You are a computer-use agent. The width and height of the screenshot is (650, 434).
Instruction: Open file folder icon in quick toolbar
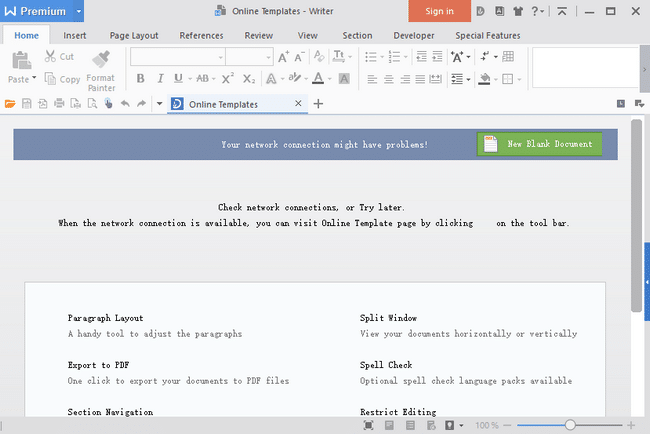tap(10, 104)
